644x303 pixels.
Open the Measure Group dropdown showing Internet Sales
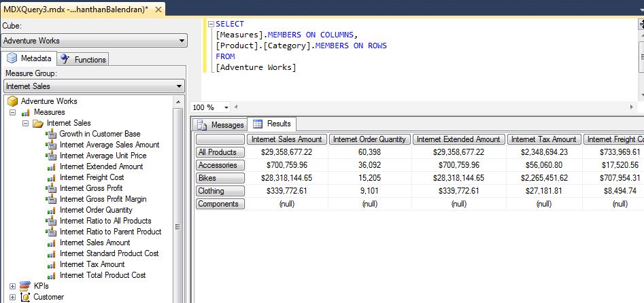(x=94, y=86)
